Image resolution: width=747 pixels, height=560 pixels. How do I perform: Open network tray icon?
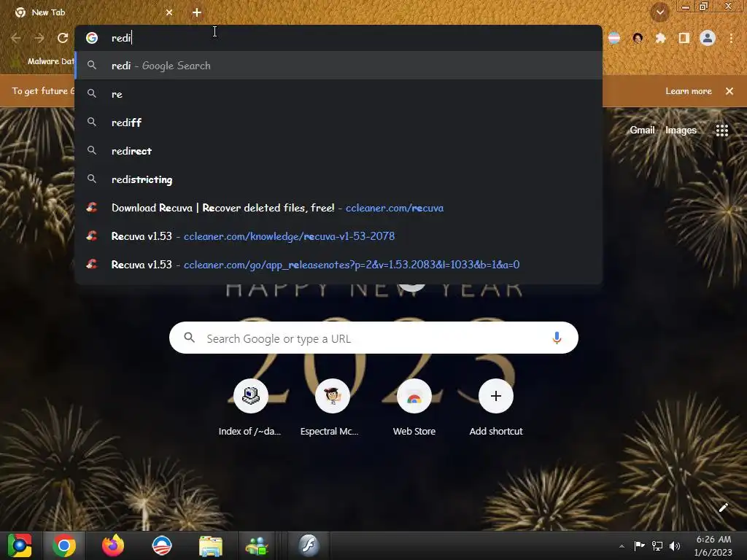[657, 545]
